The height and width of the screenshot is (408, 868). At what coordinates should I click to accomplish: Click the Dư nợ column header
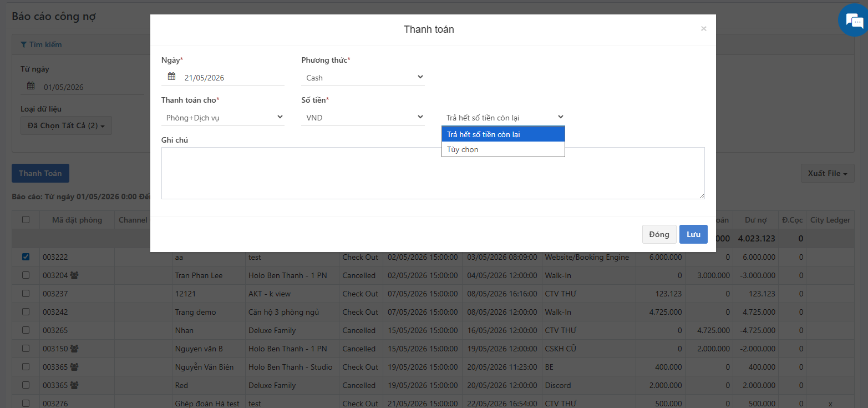point(756,220)
